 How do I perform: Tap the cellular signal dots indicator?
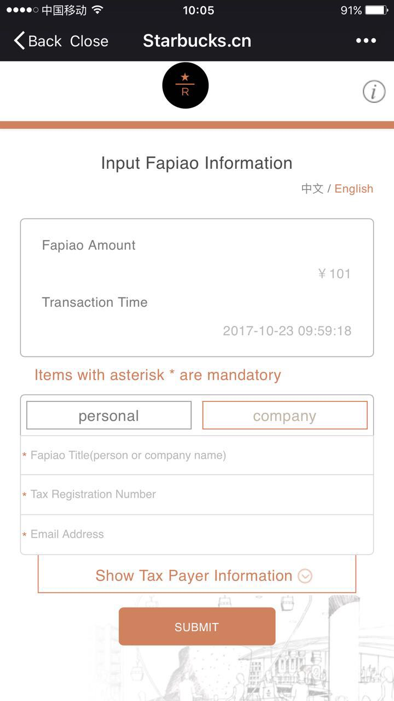[x=22, y=10]
